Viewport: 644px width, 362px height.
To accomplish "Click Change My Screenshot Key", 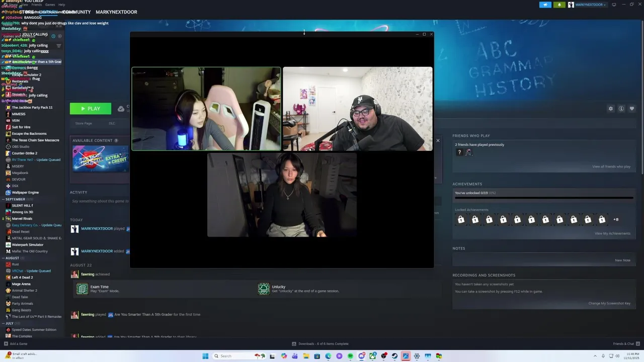I will [609, 303].
